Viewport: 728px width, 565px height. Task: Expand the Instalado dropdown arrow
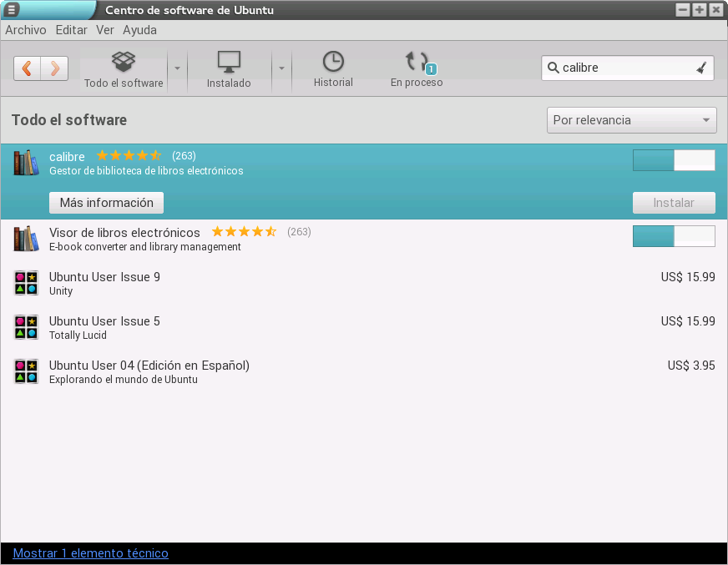point(281,68)
